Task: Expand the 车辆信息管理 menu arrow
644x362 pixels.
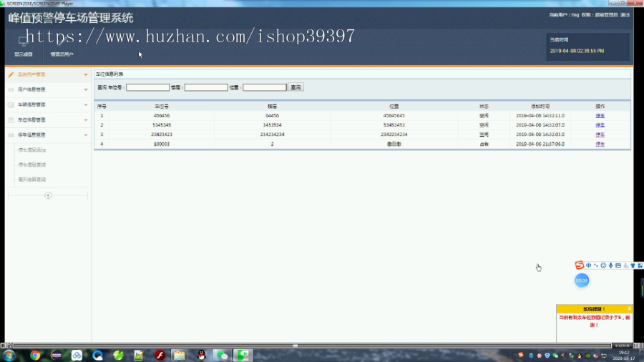Action: pos(86,104)
